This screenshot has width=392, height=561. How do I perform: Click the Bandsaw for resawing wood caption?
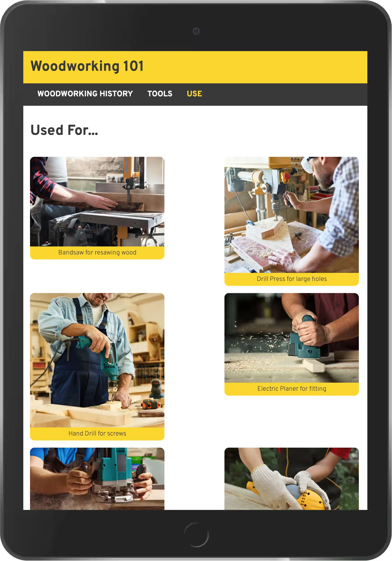tap(97, 252)
